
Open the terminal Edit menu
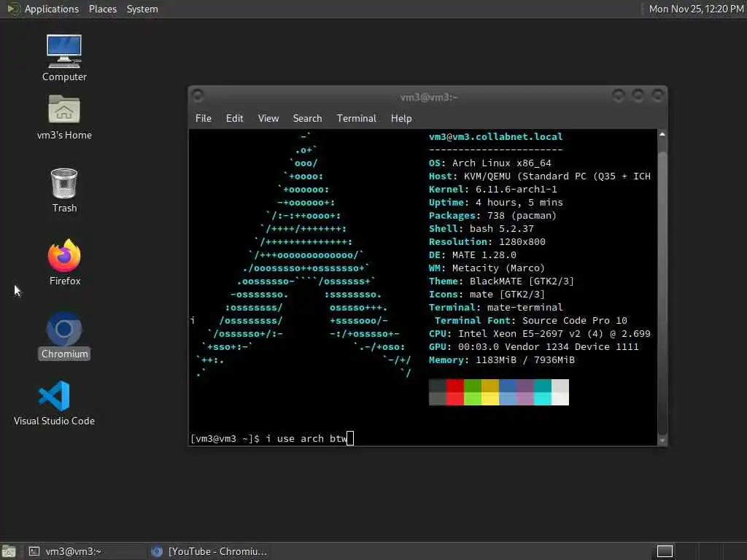pyautogui.click(x=234, y=118)
